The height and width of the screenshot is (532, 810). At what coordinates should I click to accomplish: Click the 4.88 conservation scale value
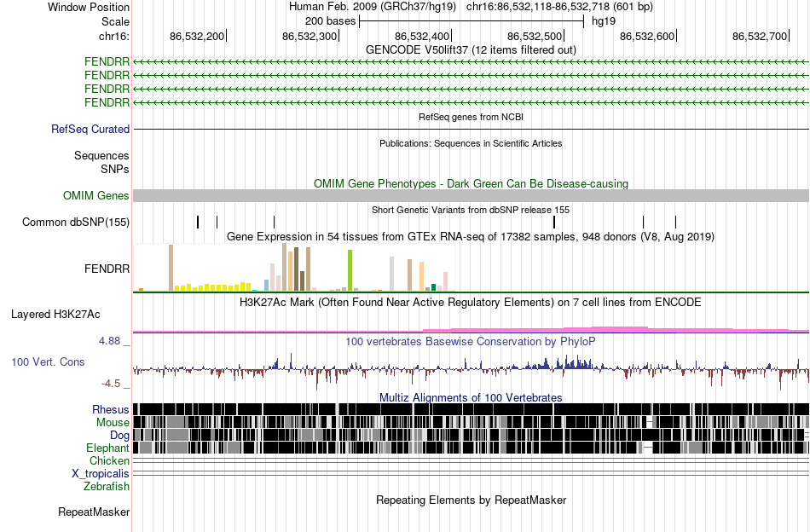(x=109, y=341)
